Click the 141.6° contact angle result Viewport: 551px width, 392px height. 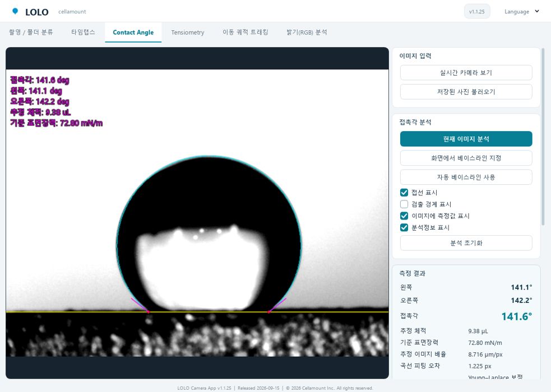tap(516, 316)
